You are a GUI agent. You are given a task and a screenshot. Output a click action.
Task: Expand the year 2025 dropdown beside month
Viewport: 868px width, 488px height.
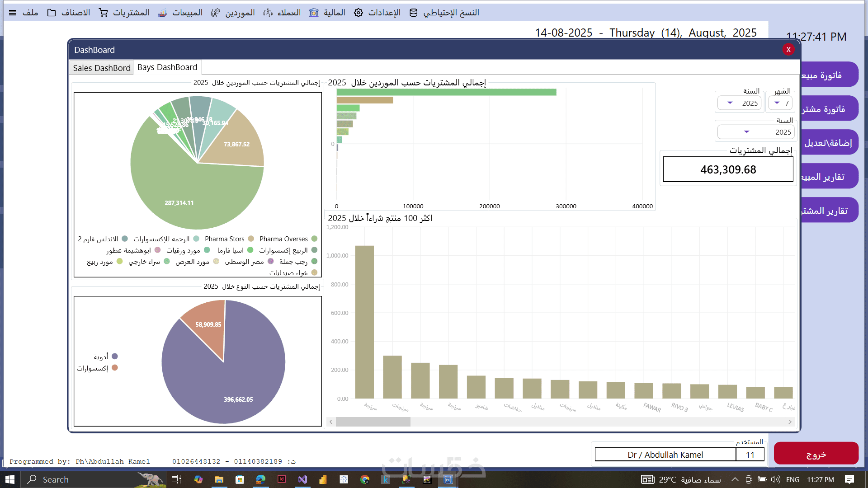(730, 103)
